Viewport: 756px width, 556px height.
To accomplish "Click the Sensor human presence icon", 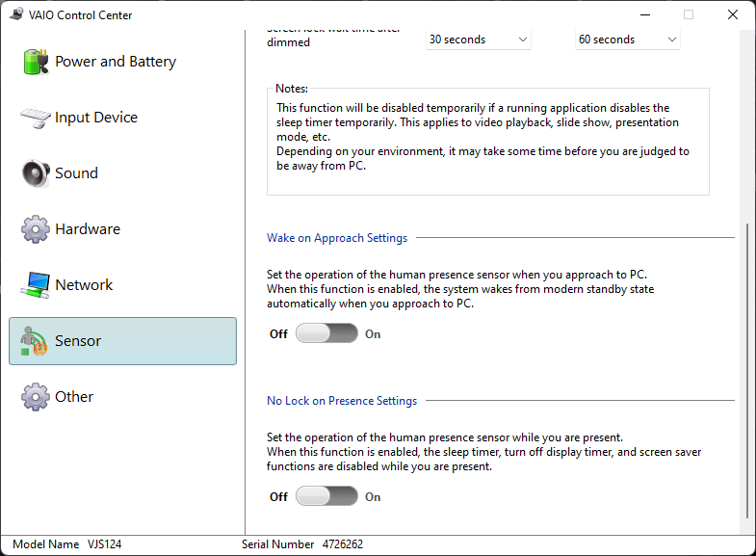I will 34,341.
